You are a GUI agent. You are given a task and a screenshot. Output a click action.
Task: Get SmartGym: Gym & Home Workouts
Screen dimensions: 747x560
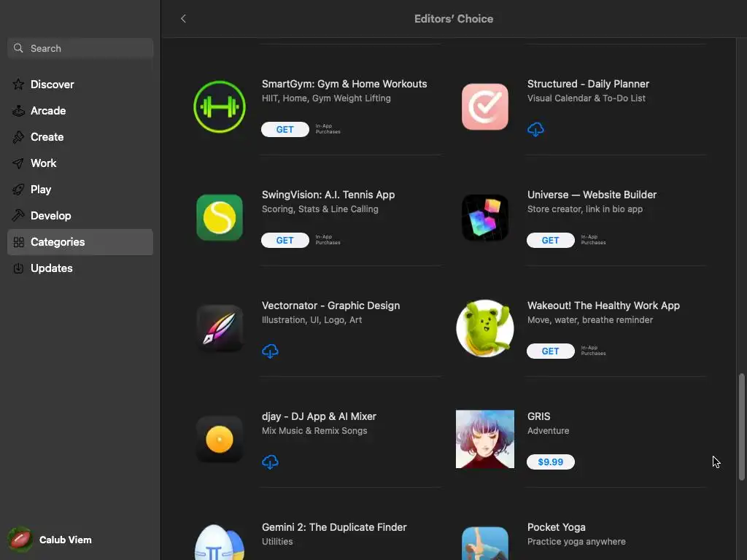click(285, 130)
